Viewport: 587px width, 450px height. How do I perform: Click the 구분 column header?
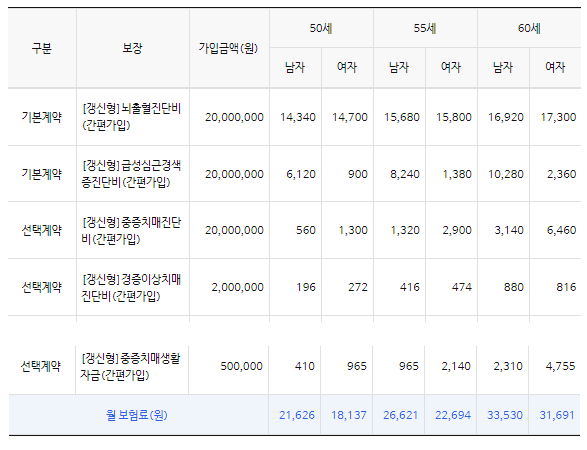(42, 48)
